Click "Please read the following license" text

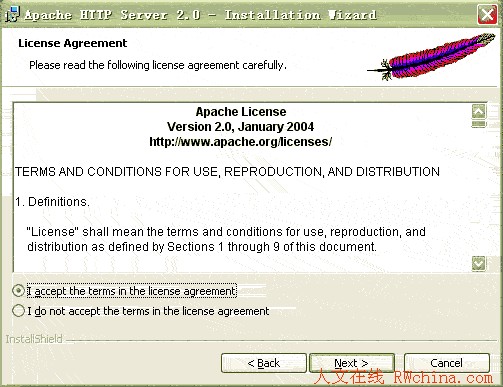[x=158, y=65]
